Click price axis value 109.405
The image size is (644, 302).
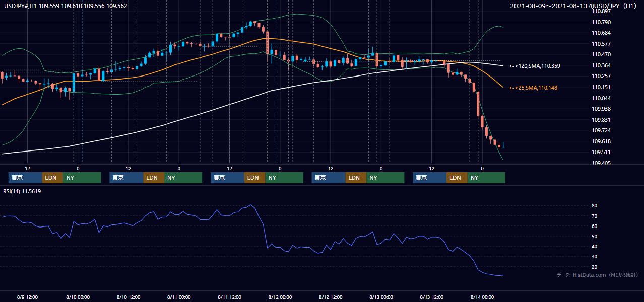click(x=600, y=163)
